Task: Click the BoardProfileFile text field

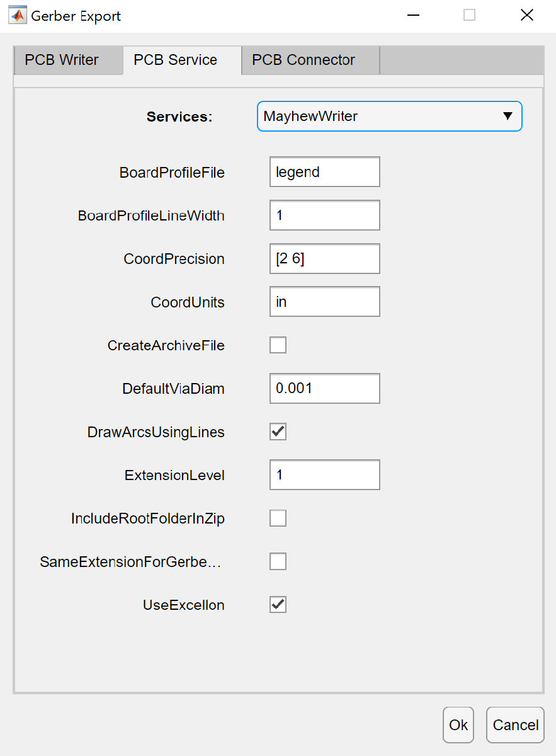Action: click(324, 172)
